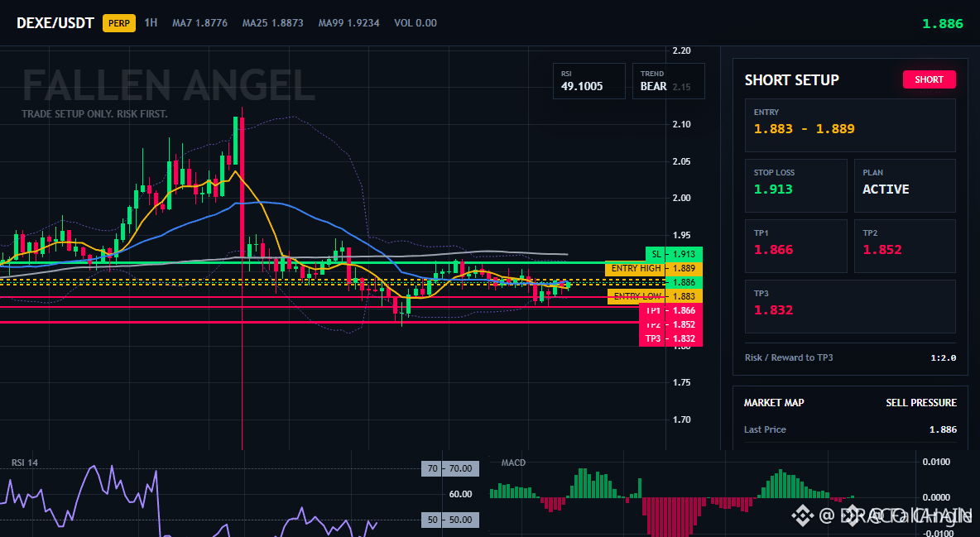Screen dimensions: 980x537
Task: Click the TREND BEAR info box
Action: pyautogui.click(x=668, y=80)
